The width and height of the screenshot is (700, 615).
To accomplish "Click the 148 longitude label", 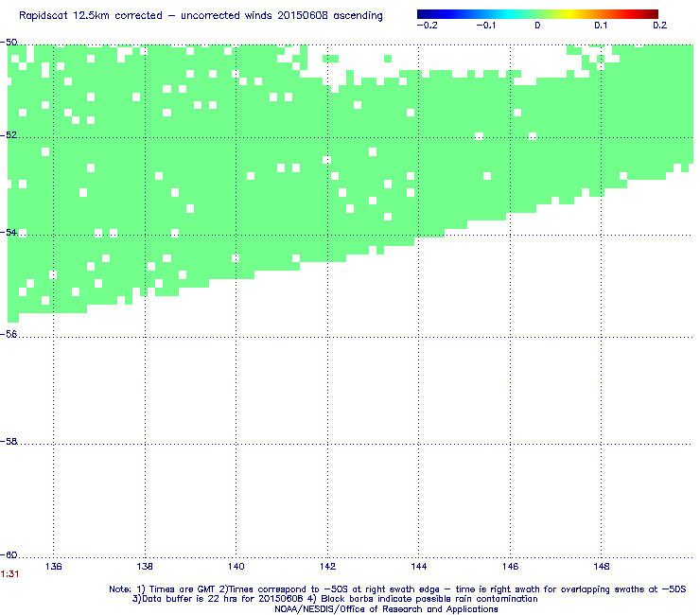I will pyautogui.click(x=602, y=567).
